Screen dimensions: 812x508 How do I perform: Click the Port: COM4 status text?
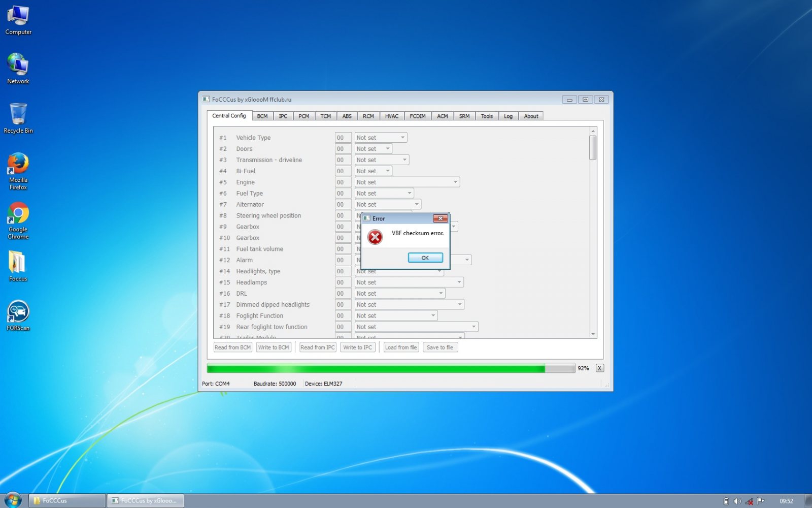pyautogui.click(x=216, y=384)
